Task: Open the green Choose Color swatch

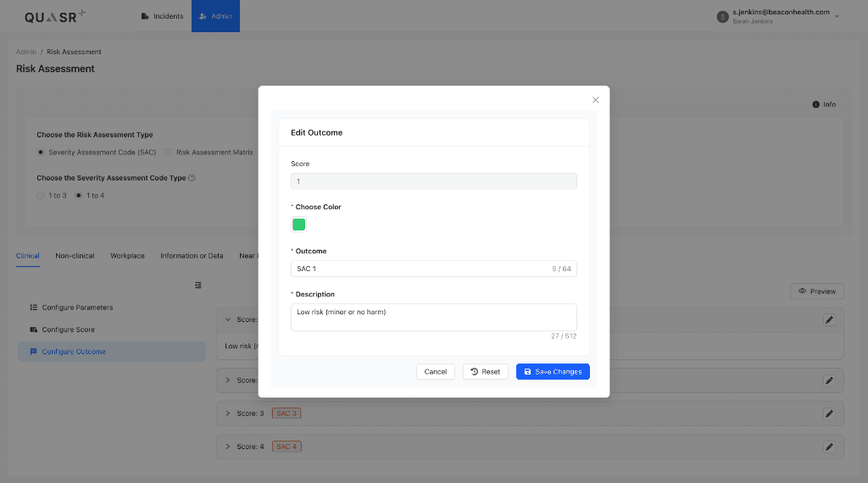Action: pos(298,225)
